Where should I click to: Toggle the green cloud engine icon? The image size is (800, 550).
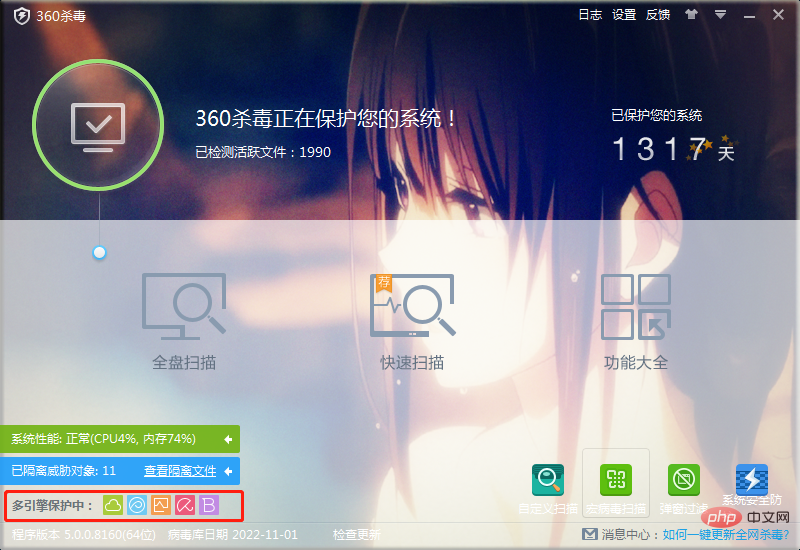coord(113,505)
